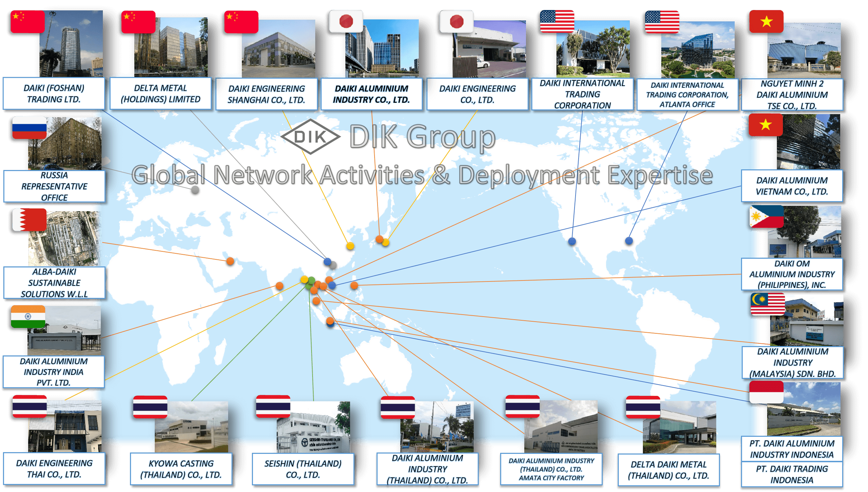Open the Alba-Daiki Sustainable Solutions W.L.L label
868x492 pixels.
[x=54, y=283]
